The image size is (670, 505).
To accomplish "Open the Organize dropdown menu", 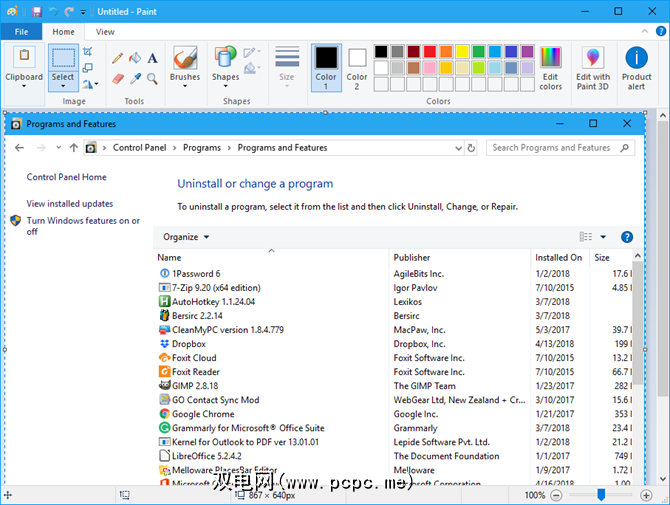I will (x=186, y=237).
